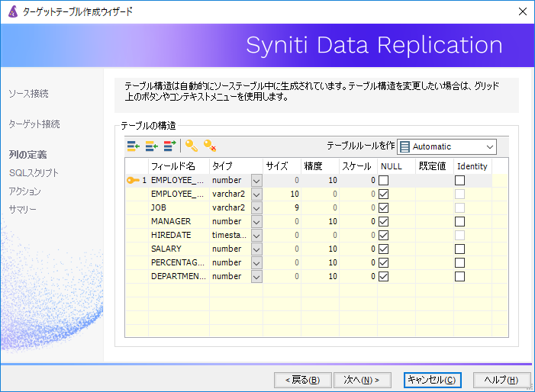Click the wizard hat icon in the title bar
Screen dimensions: 535x392
pos(13,11)
